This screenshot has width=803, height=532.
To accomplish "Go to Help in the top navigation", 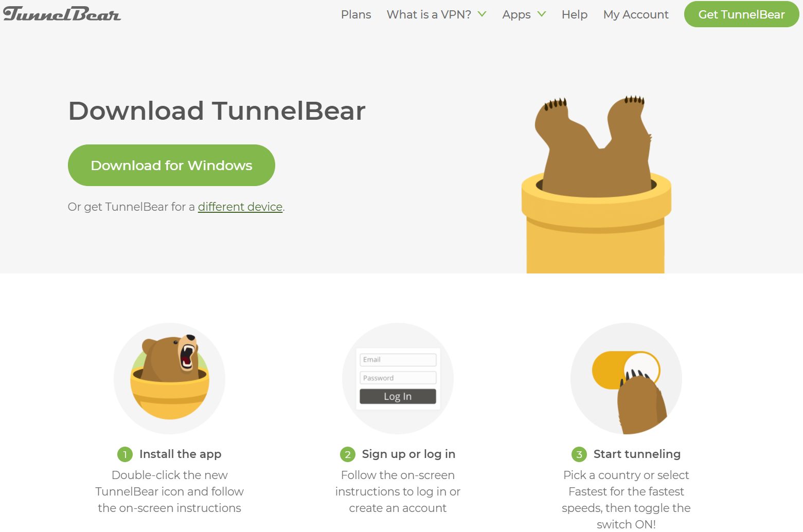I will pos(575,14).
